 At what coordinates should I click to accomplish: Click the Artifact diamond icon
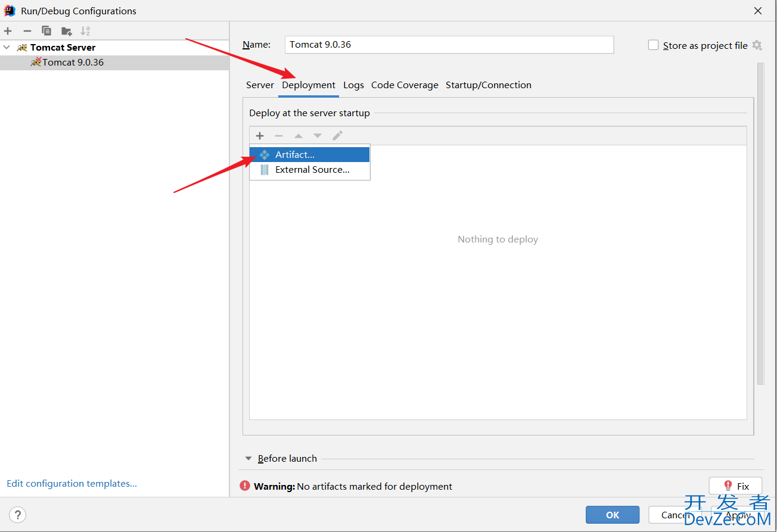coord(265,155)
